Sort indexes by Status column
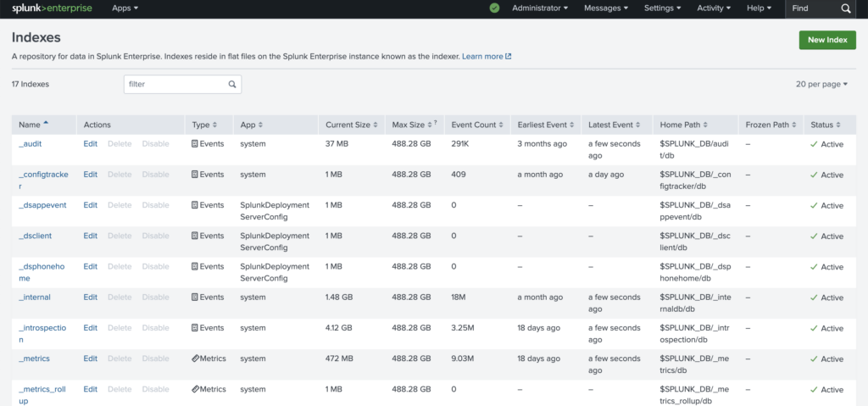 826,125
